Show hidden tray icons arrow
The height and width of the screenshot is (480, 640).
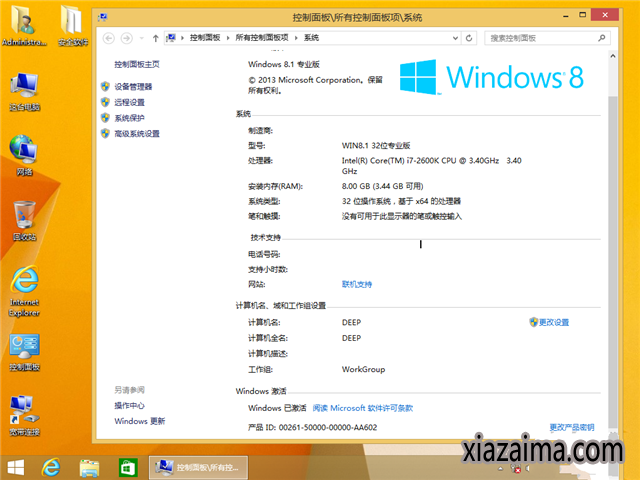tap(500, 469)
